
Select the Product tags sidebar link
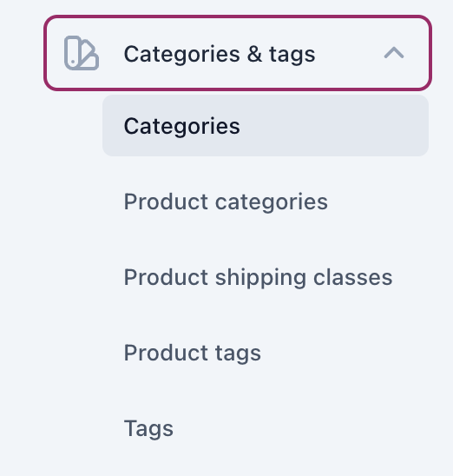click(x=193, y=353)
